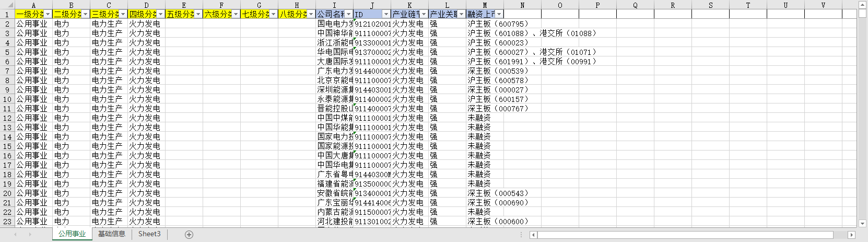Screen dimensions: 868x242
Task: Click vertical scrollbar up arrow
Action: point(862,5)
